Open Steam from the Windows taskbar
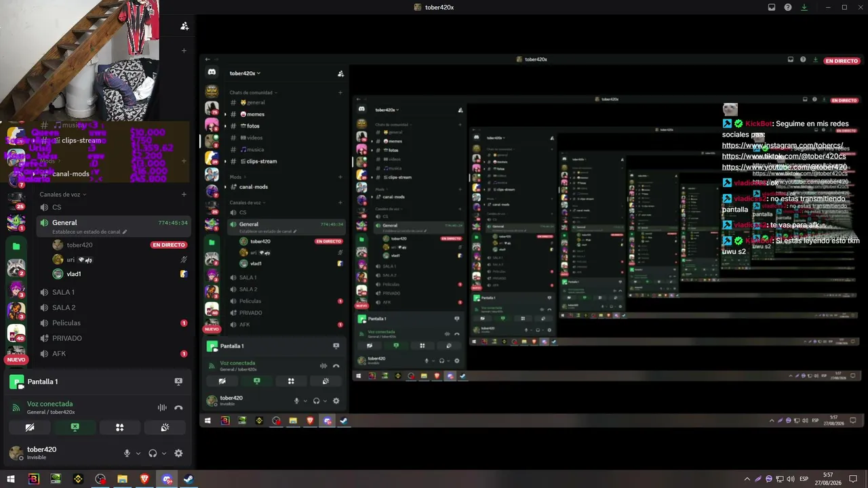 click(x=189, y=479)
